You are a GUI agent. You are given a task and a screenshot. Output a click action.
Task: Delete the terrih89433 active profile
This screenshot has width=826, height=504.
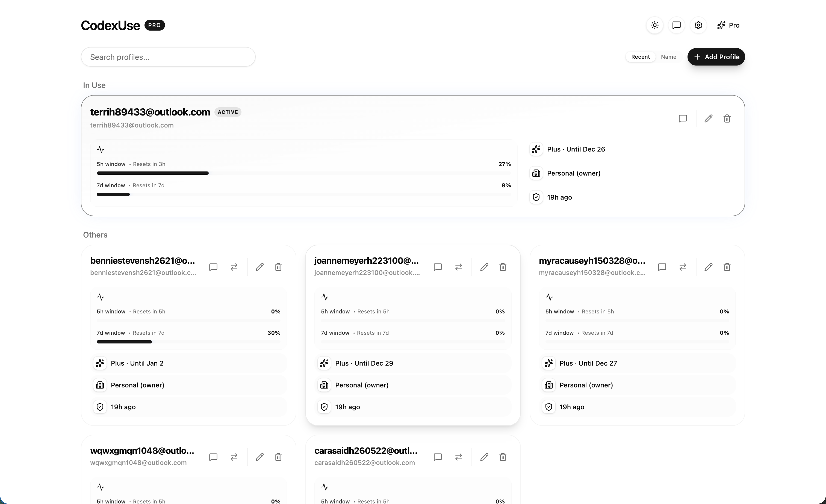[x=727, y=118]
